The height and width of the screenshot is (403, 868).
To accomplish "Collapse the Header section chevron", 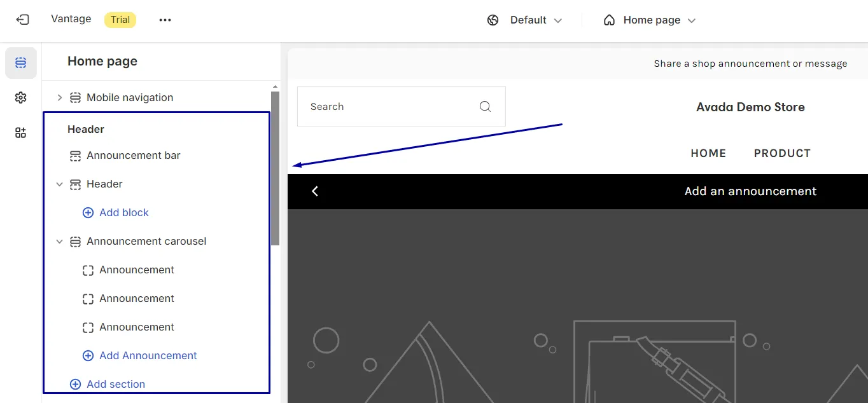I will click(x=60, y=184).
